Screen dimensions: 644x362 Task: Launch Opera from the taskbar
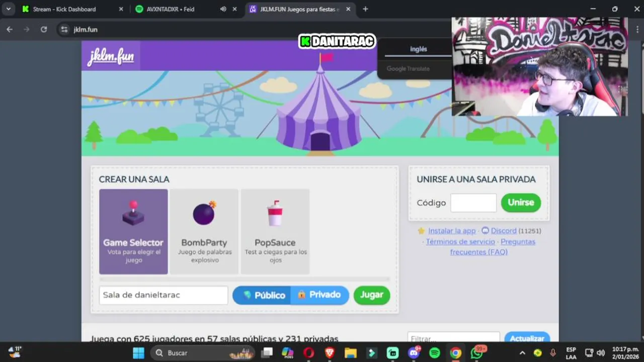309,353
